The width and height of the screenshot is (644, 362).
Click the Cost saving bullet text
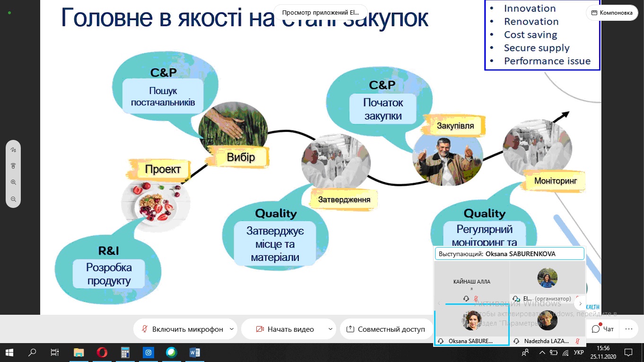pos(531,35)
